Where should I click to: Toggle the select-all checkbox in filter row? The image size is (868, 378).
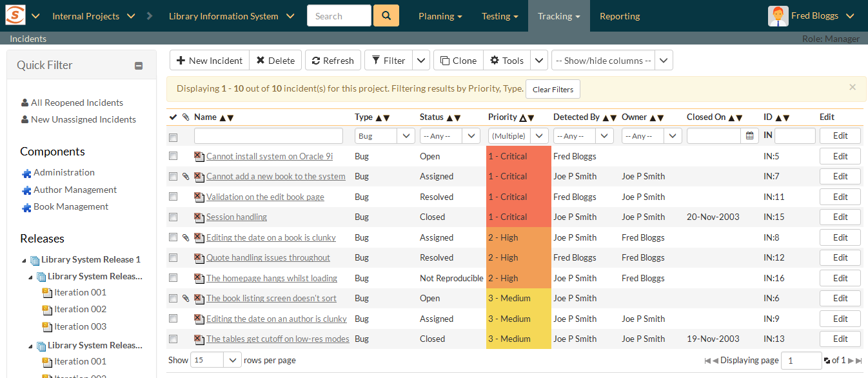(173, 137)
